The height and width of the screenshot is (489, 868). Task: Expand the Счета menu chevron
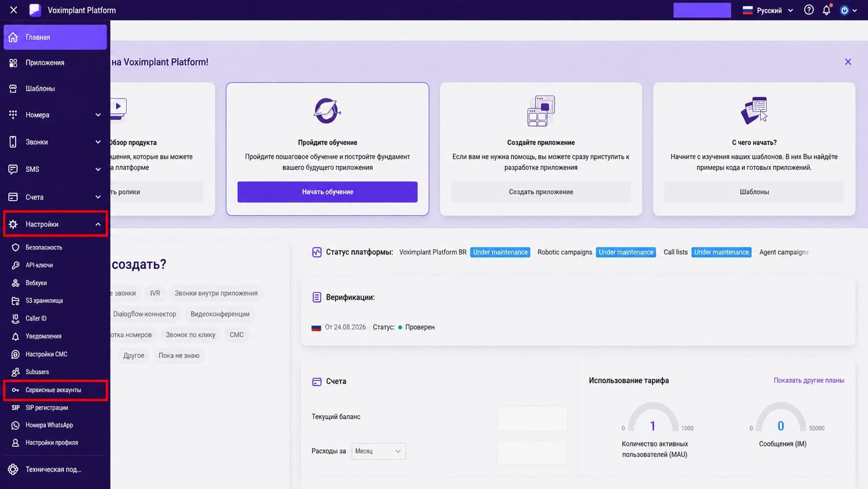[98, 197]
